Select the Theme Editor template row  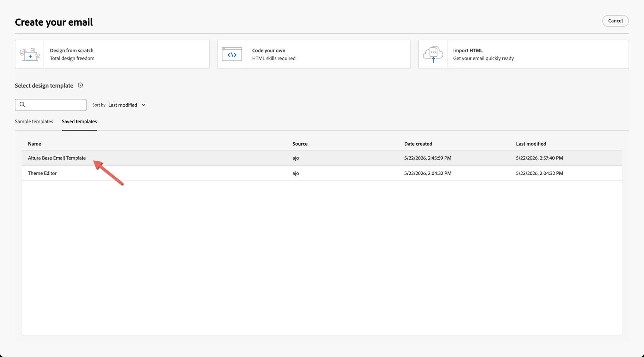click(x=322, y=173)
